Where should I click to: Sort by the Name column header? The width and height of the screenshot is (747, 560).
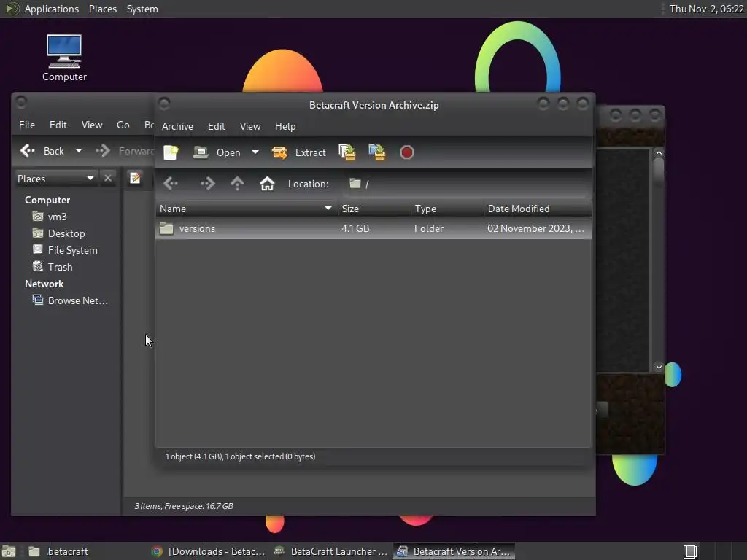coord(247,209)
